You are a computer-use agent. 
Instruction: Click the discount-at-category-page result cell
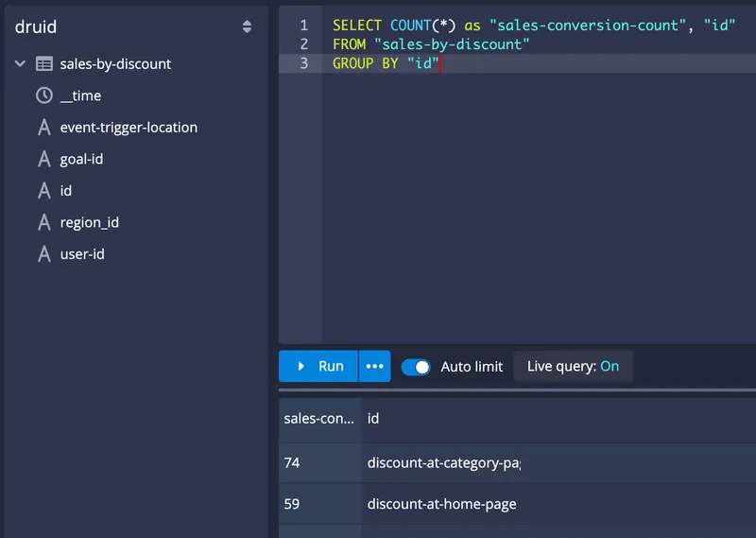443,462
